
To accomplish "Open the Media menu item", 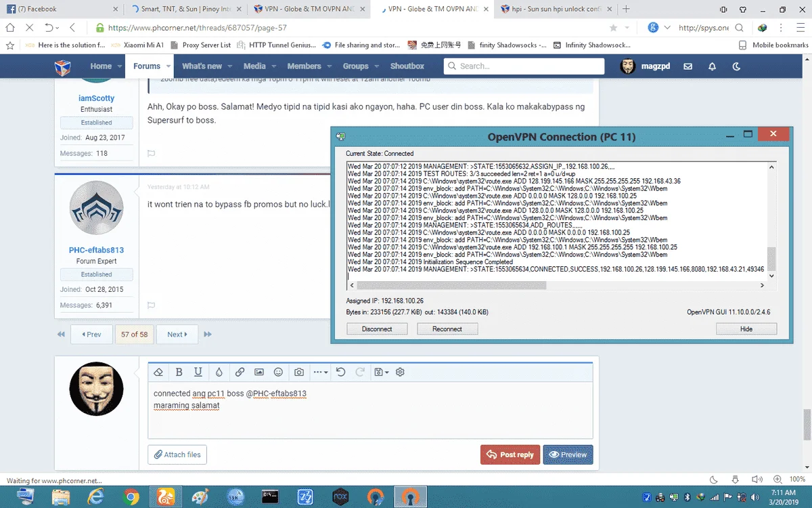I will point(254,66).
